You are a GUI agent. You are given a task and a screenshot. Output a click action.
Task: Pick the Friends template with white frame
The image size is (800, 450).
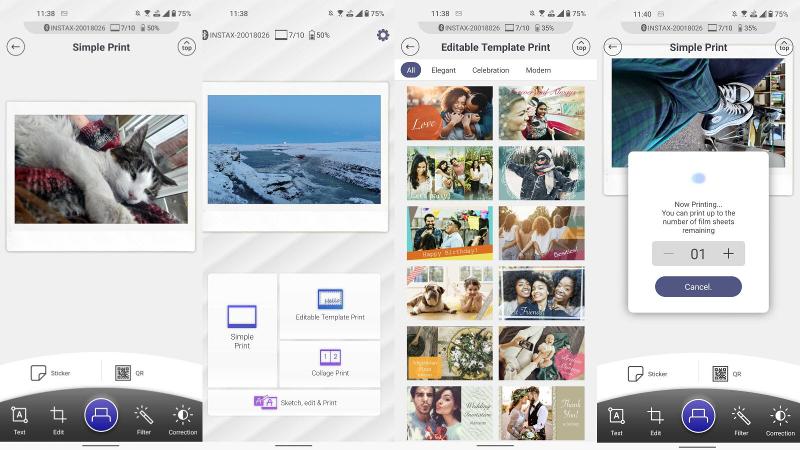[542, 293]
